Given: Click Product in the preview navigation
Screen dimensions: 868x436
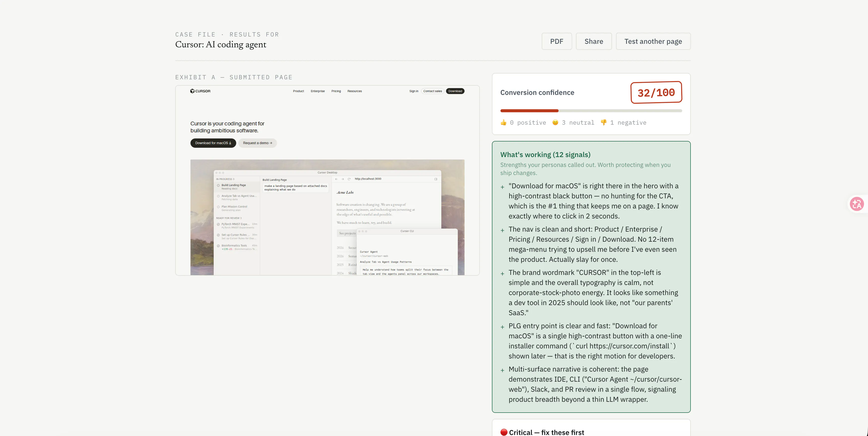Looking at the screenshot, I should click(298, 91).
